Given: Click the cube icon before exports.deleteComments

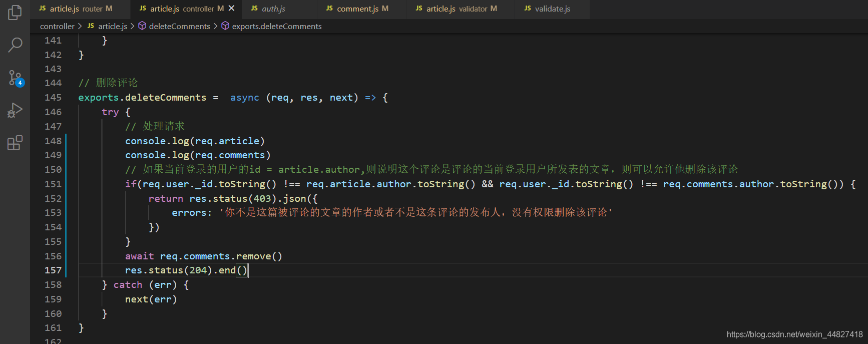Looking at the screenshot, I should (x=225, y=26).
